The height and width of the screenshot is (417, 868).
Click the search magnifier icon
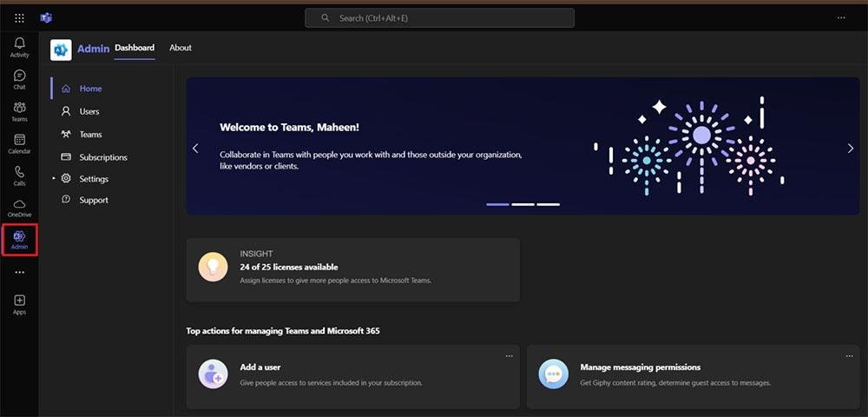[325, 17]
